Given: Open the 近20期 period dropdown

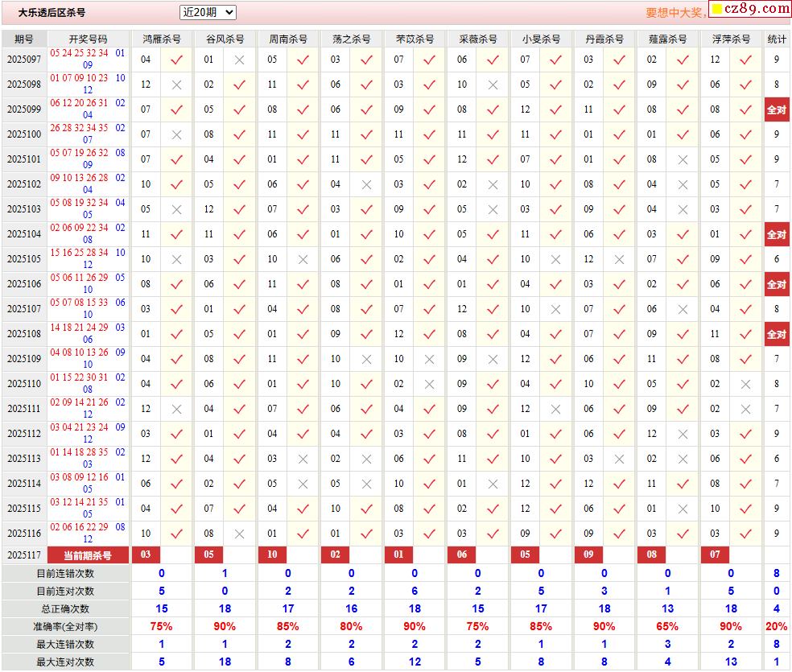Looking at the screenshot, I should 208,12.
